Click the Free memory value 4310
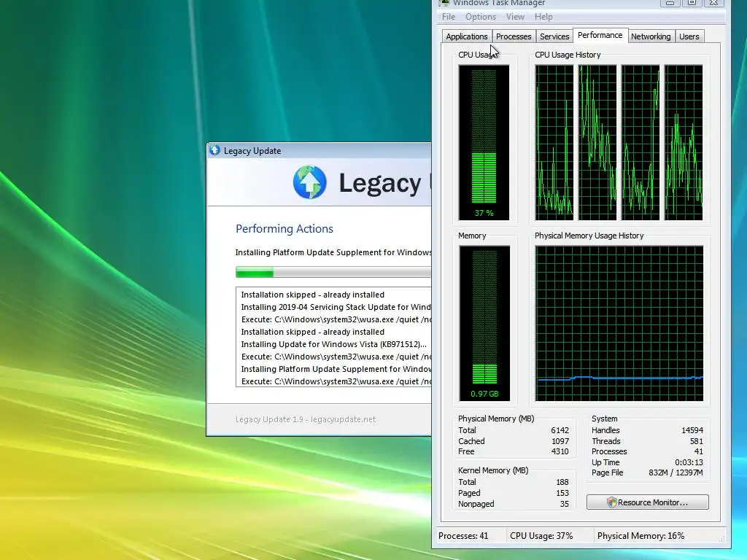The image size is (747, 560). click(560, 451)
